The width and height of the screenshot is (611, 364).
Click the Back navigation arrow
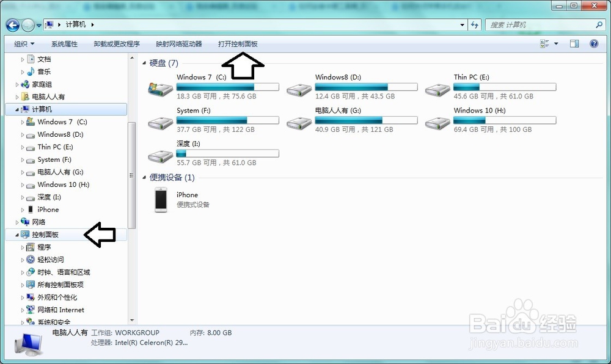click(x=12, y=25)
